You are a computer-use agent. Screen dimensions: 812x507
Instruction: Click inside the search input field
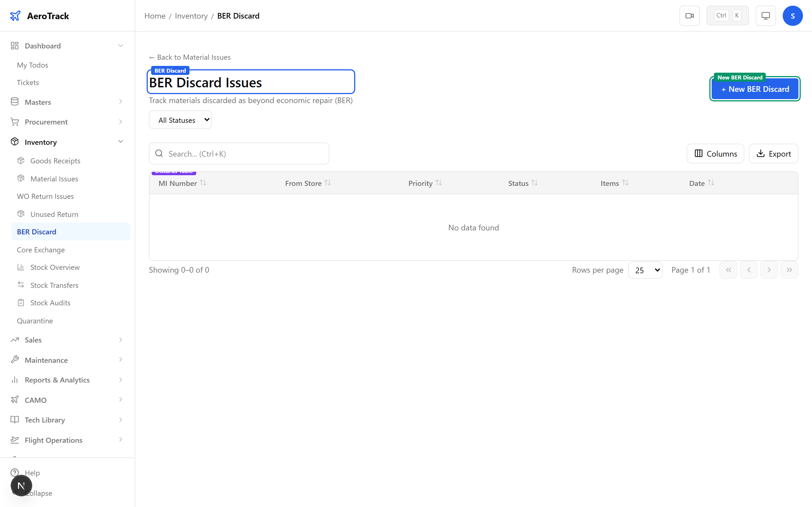(x=239, y=153)
